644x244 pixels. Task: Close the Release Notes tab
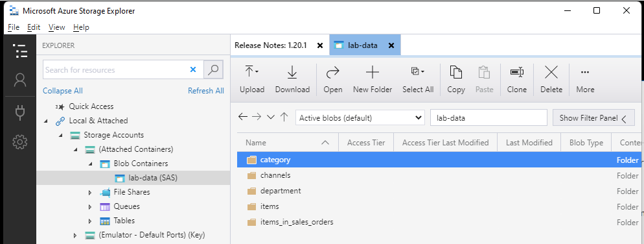point(320,45)
